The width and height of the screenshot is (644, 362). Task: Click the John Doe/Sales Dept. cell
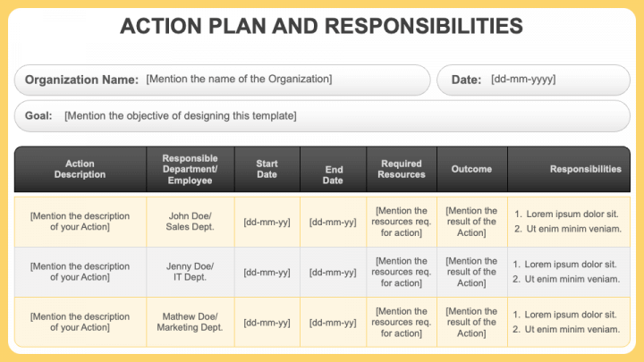[x=191, y=222]
